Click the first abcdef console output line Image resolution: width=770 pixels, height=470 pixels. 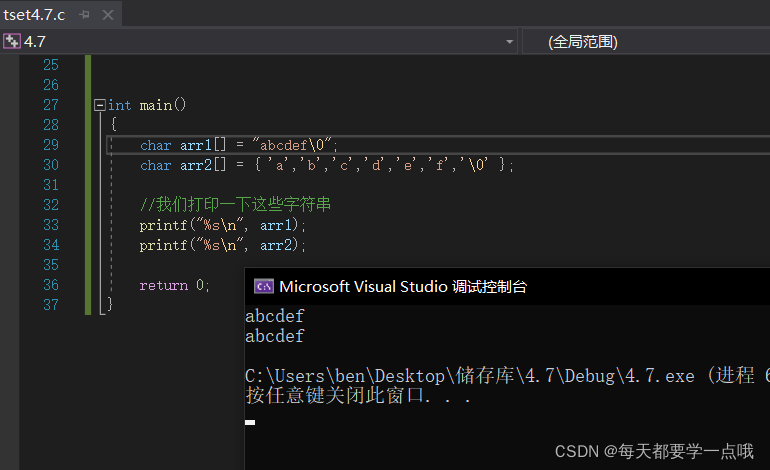(275, 317)
